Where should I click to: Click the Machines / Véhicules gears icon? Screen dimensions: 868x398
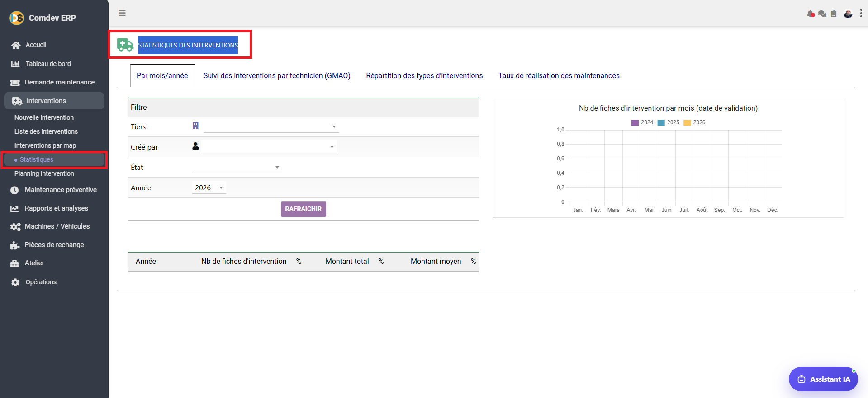tap(15, 227)
